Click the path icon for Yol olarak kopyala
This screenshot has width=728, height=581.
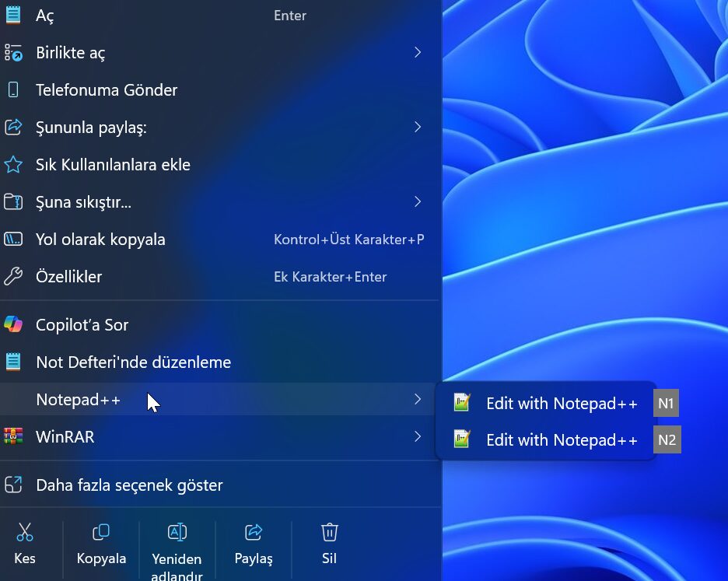click(x=13, y=240)
